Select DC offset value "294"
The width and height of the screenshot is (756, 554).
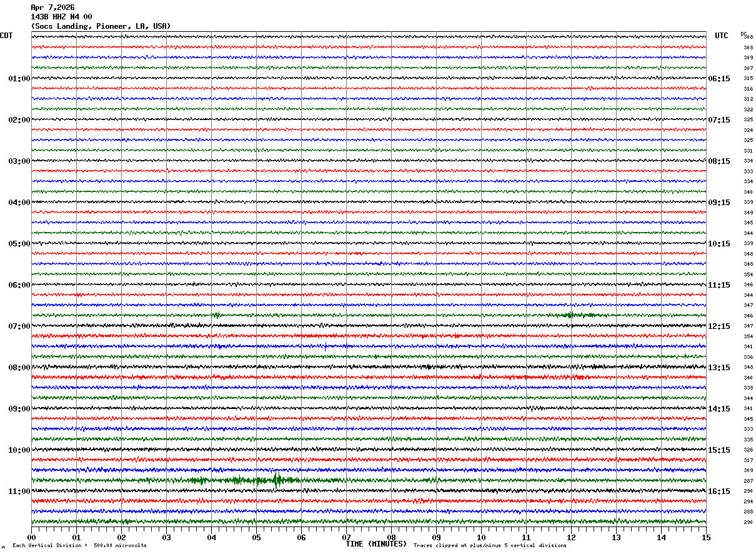tap(748, 501)
